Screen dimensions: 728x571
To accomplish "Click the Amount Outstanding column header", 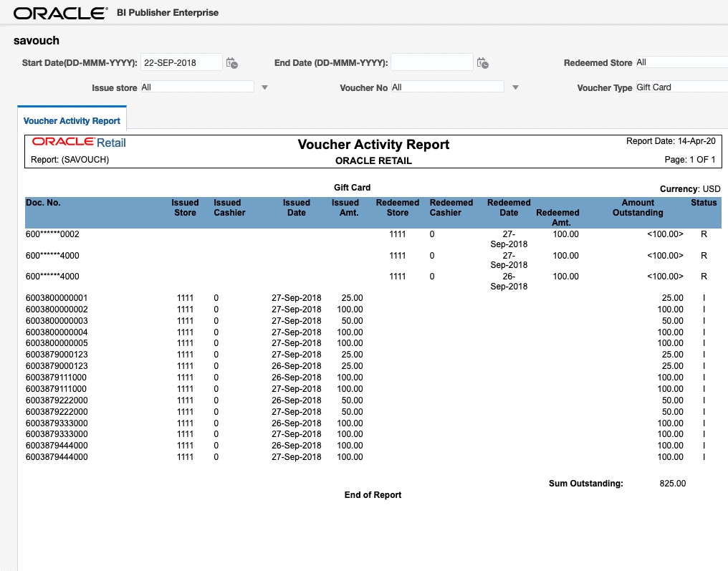I will coord(637,208).
